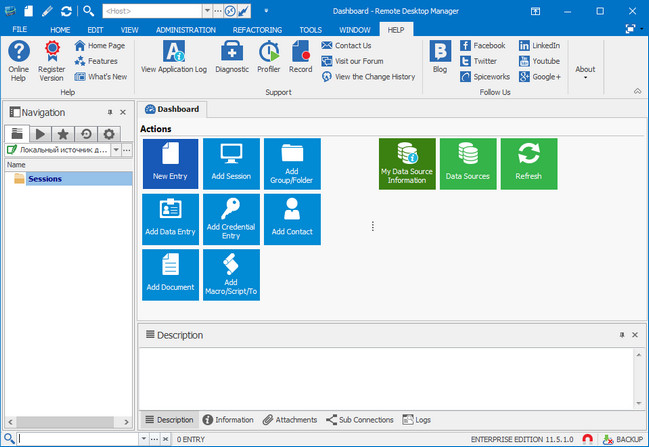Click search options ellipsis in status bar
Image resolution: width=649 pixels, height=447 pixels.
click(x=154, y=439)
